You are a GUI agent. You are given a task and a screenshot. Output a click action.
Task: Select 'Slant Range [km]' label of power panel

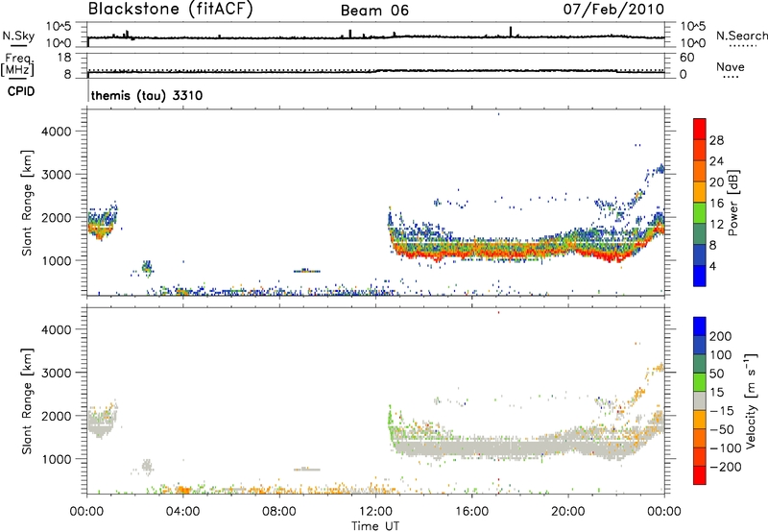click(x=27, y=203)
